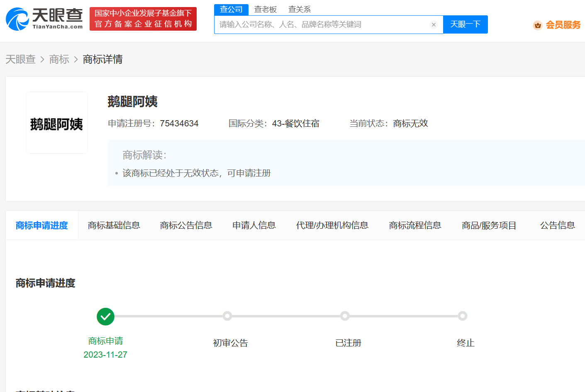Select the 商品/服务项目 tab

(x=489, y=225)
